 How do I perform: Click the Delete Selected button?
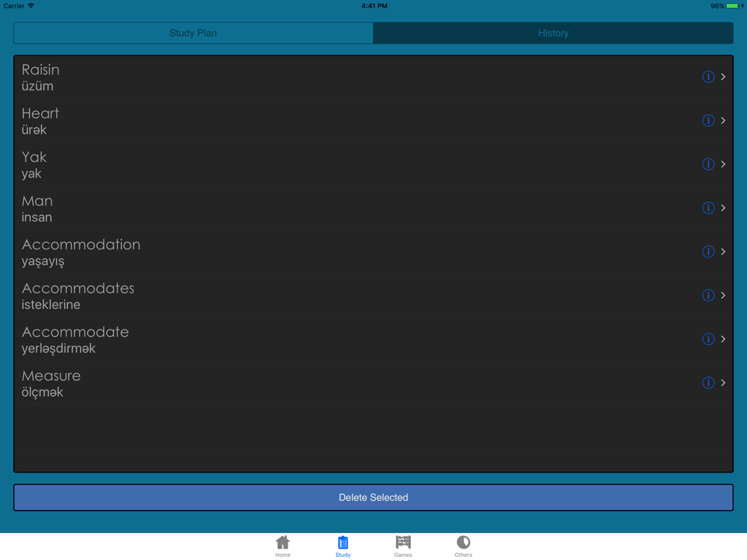(x=373, y=497)
